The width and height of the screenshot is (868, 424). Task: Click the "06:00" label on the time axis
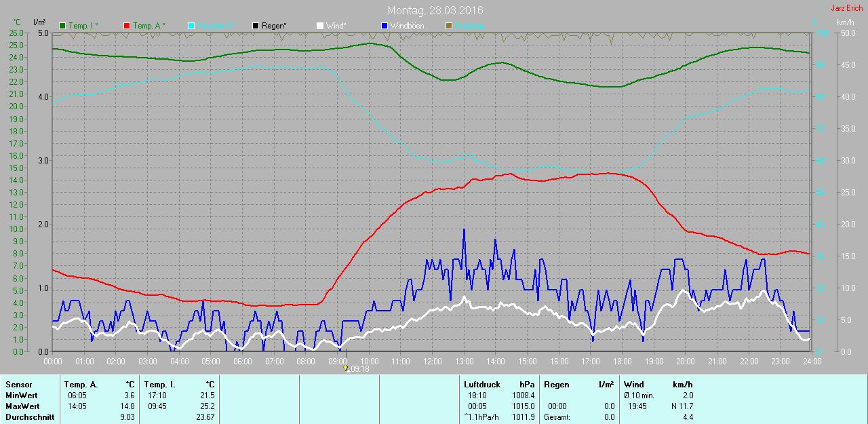[243, 362]
